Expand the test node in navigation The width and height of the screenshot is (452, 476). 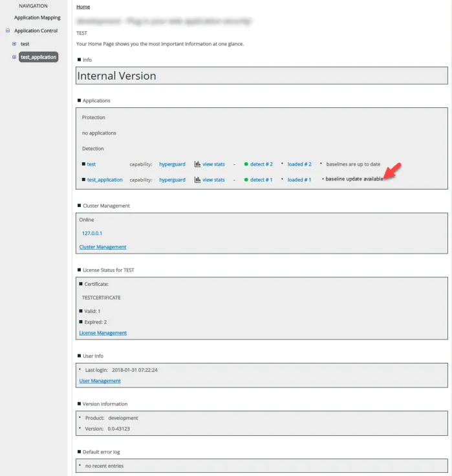14,44
